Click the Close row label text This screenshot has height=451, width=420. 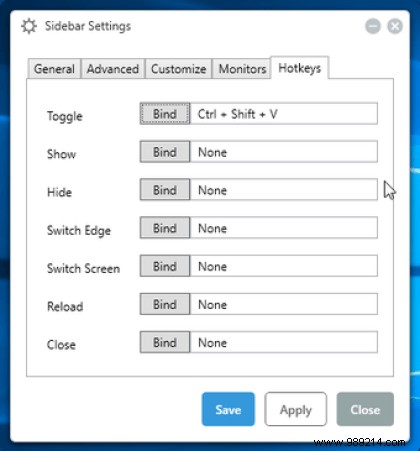(x=61, y=345)
